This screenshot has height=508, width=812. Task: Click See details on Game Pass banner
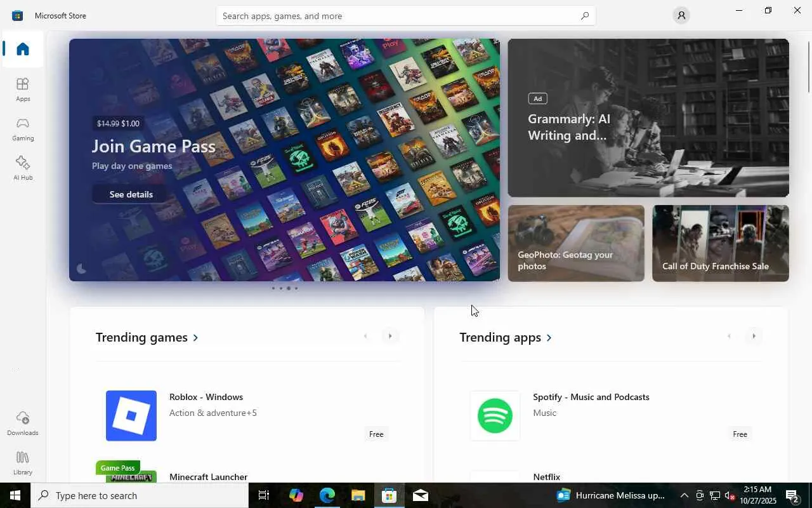coord(131,194)
